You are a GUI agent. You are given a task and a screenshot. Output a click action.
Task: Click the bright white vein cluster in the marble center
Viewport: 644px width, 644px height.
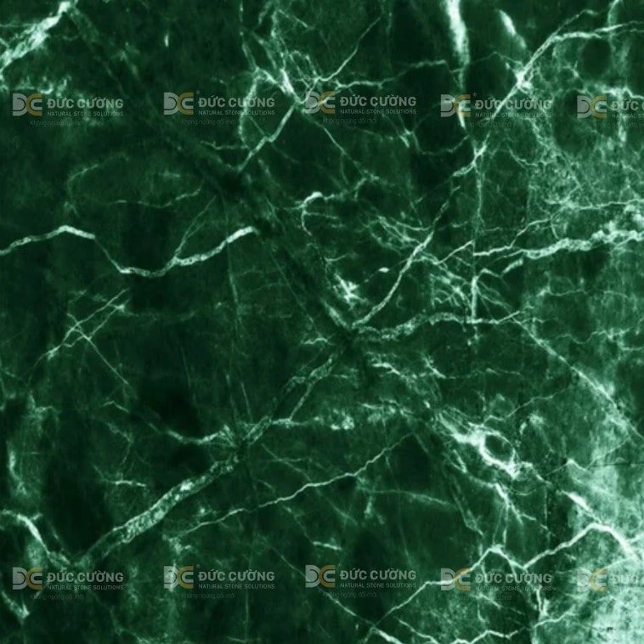[348, 289]
